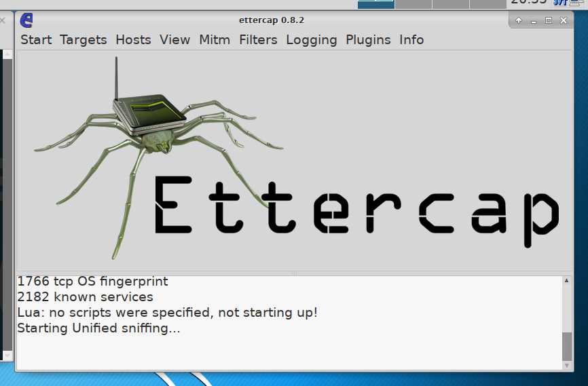Open the Plugins menu

[x=368, y=40]
